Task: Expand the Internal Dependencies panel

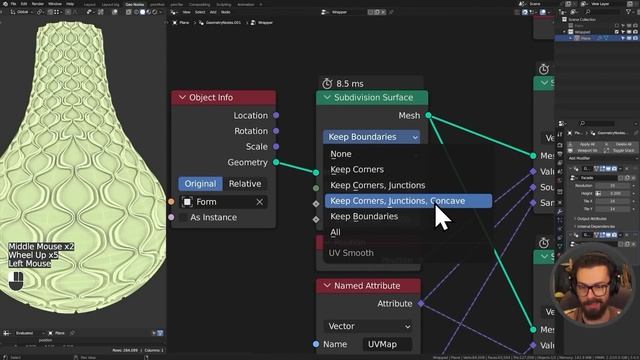Action: coord(594,226)
